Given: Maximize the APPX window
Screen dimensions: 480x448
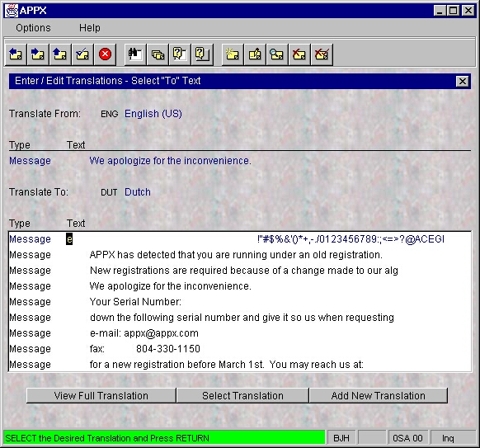Looking at the screenshot, I should pyautogui.click(x=453, y=11).
